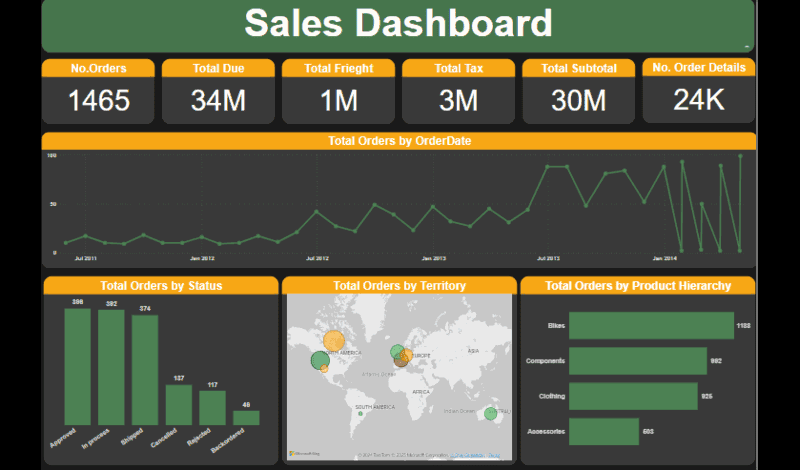Select the Total Tax value 3M

pos(459,100)
